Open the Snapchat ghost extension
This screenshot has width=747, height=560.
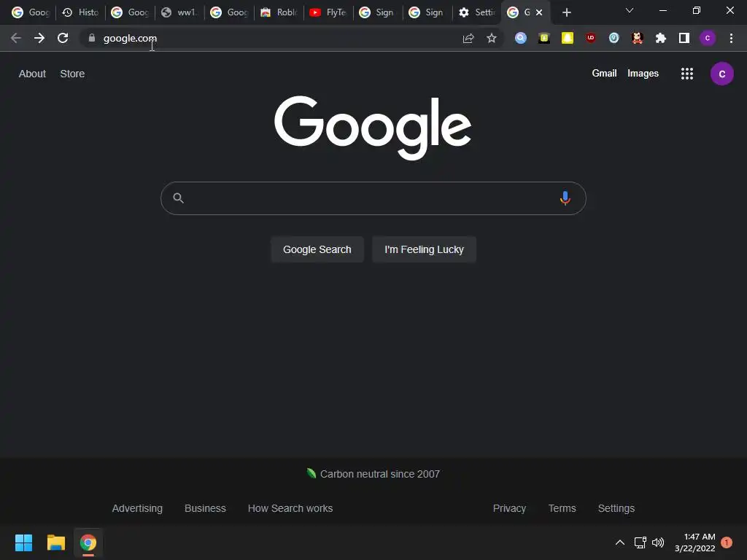tap(568, 38)
